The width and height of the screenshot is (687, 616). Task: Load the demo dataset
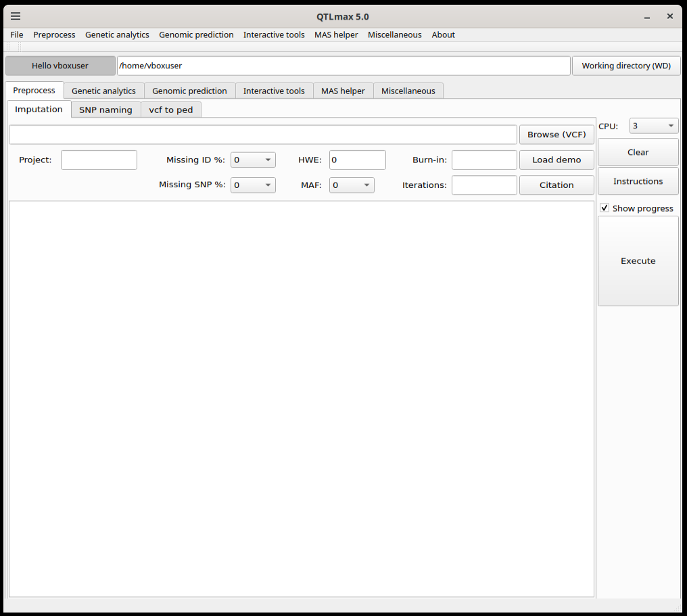(x=556, y=160)
